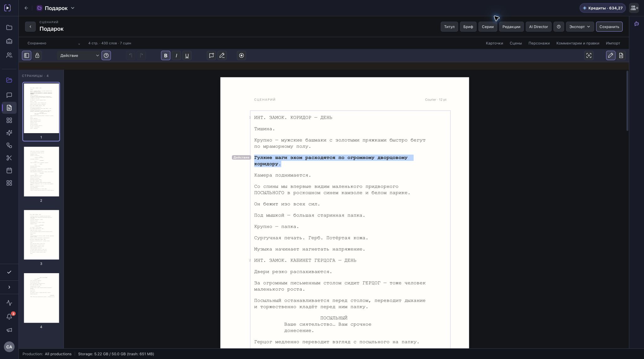644x359 pixels.
Task: Select page 2 thumbnail
Action: pos(41,172)
